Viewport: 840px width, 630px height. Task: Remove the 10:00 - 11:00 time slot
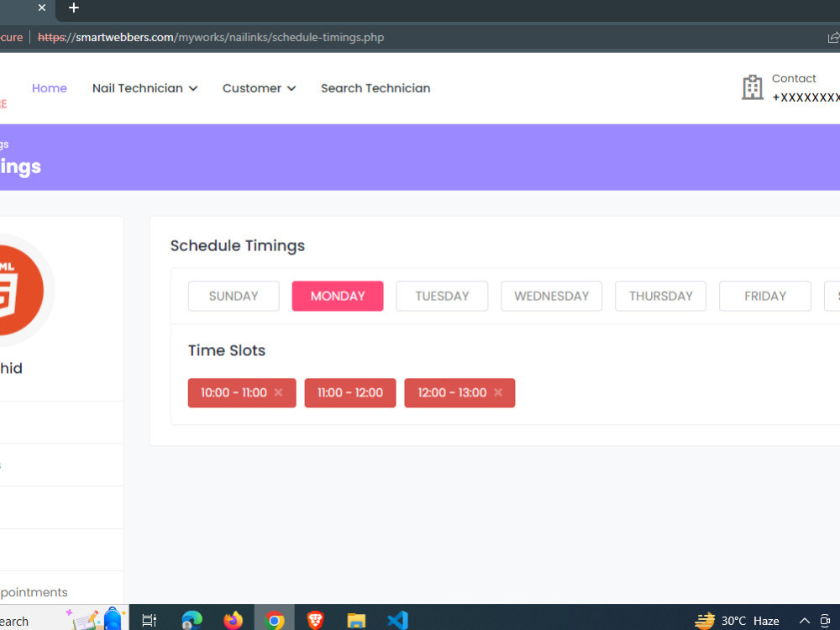pyautogui.click(x=279, y=392)
